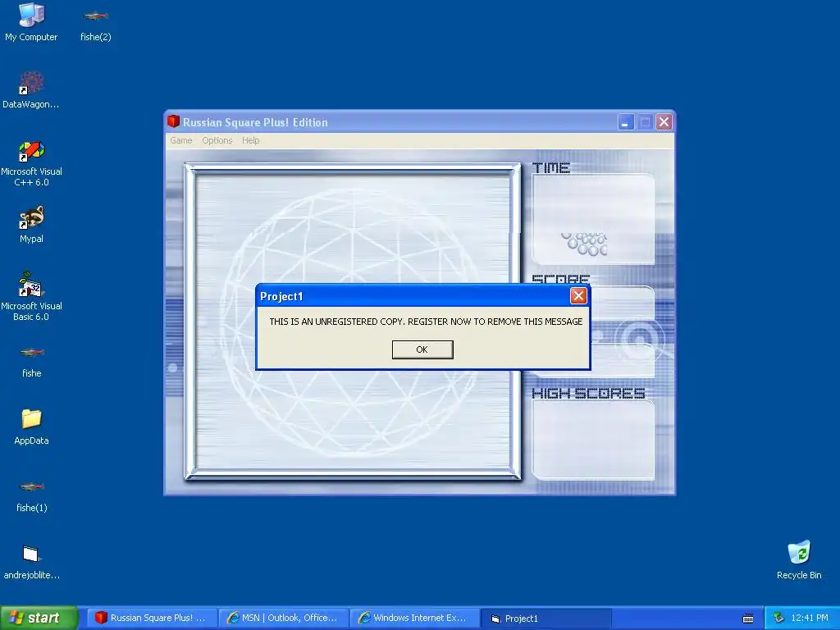Viewport: 840px width, 630px height.
Task: Switch to Windows Internet Explorer taskbar button
Action: (415, 618)
